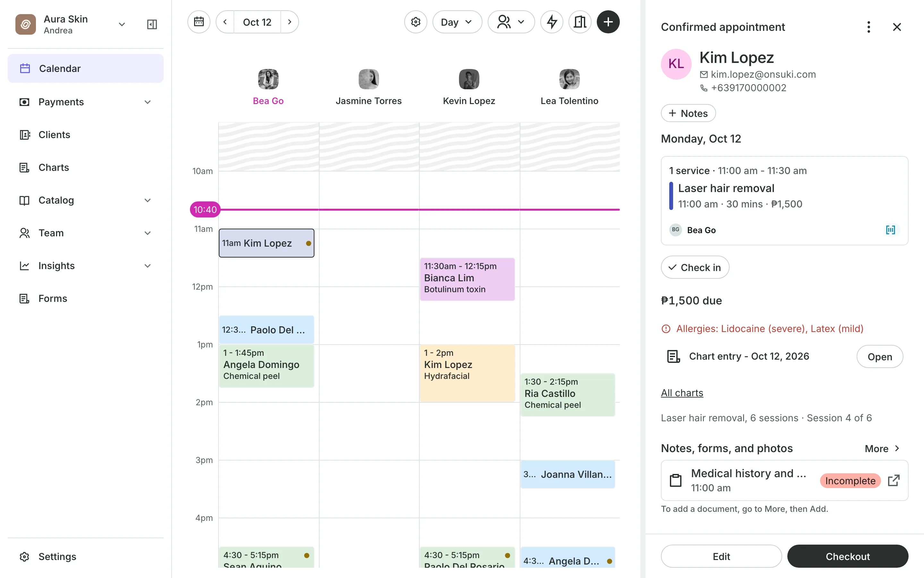
Task: Collapse the sidebar panel icon
Action: point(152,24)
